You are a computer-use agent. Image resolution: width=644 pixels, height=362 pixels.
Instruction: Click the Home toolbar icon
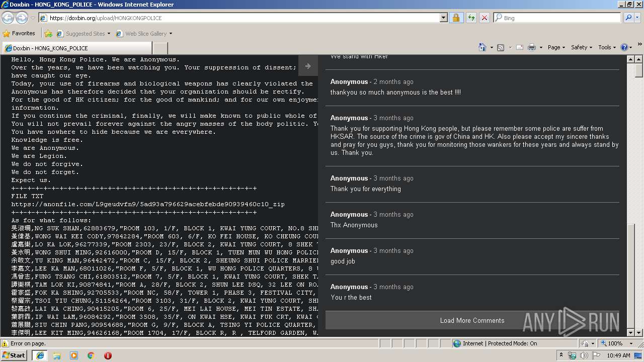pos(482,47)
